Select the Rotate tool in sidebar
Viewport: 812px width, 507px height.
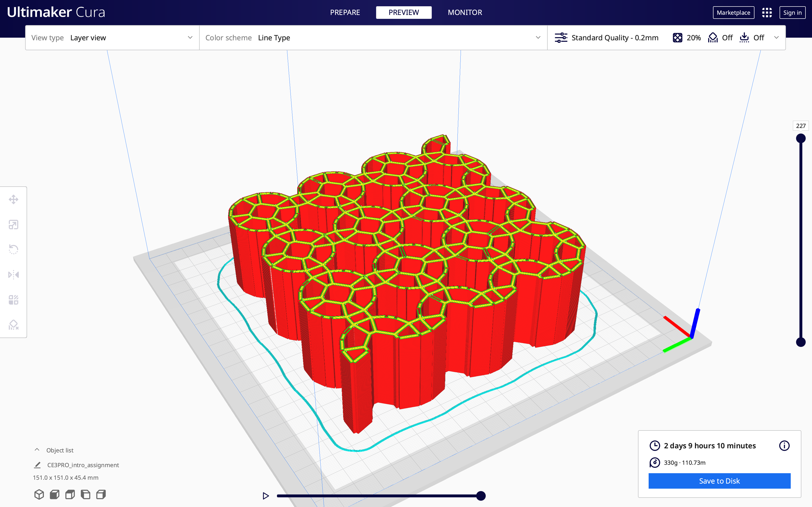coord(14,249)
